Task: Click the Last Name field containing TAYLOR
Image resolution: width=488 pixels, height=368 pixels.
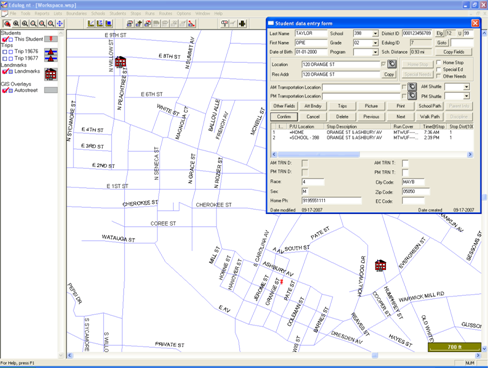Action: click(311, 33)
